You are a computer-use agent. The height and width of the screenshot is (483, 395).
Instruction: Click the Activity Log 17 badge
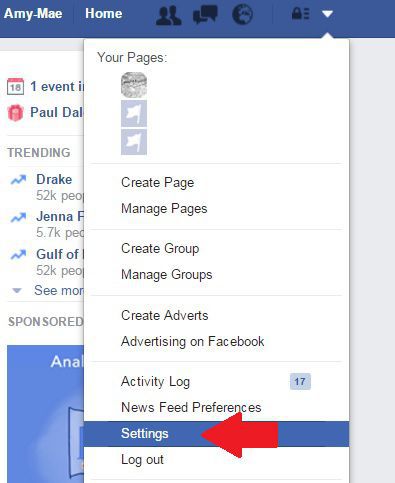pyautogui.click(x=300, y=382)
